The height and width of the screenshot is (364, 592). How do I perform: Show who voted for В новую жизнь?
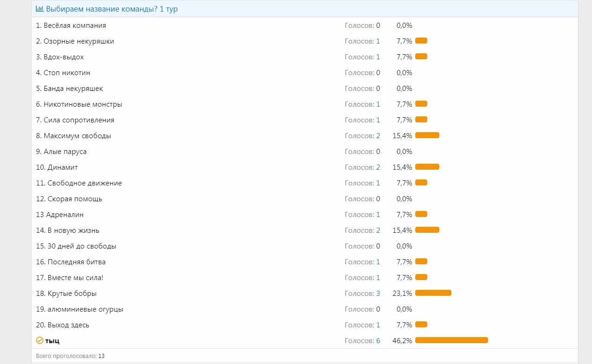[x=378, y=230]
